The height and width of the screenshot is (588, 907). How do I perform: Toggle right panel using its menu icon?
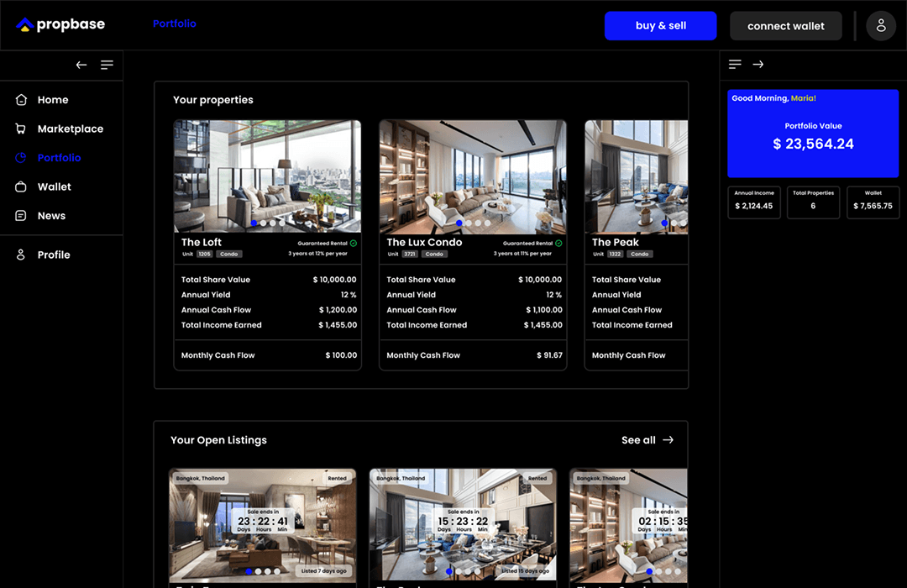tap(735, 65)
